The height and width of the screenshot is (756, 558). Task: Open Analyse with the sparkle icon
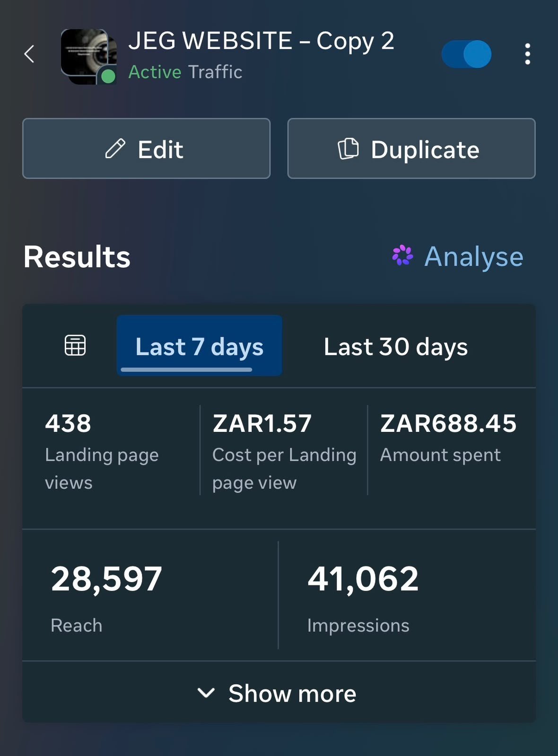pyautogui.click(x=458, y=257)
